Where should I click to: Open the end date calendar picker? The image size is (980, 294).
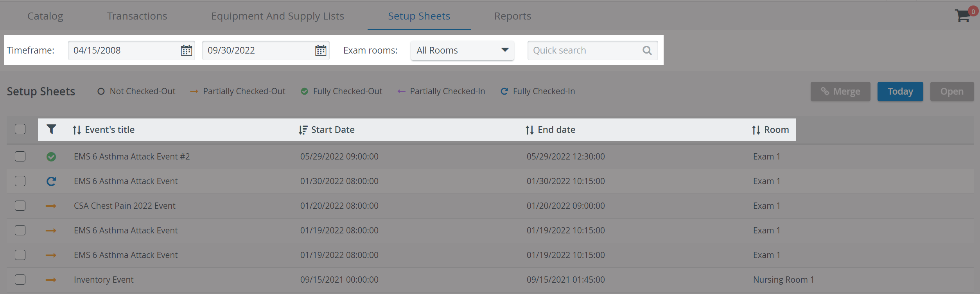coord(321,50)
